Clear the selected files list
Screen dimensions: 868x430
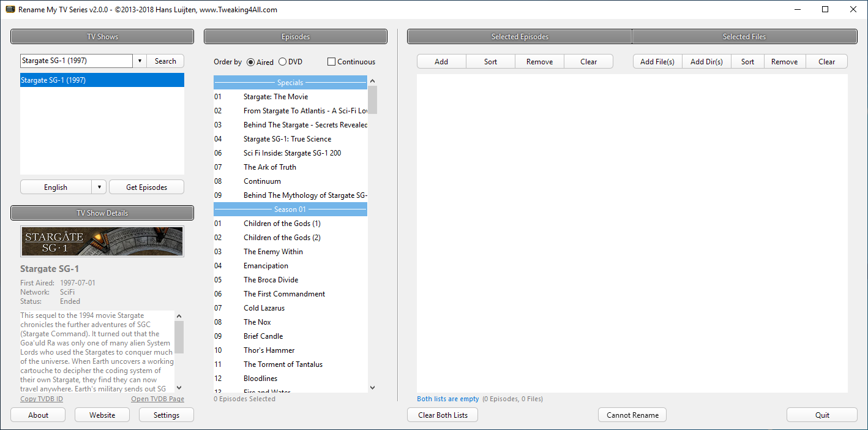click(x=827, y=62)
